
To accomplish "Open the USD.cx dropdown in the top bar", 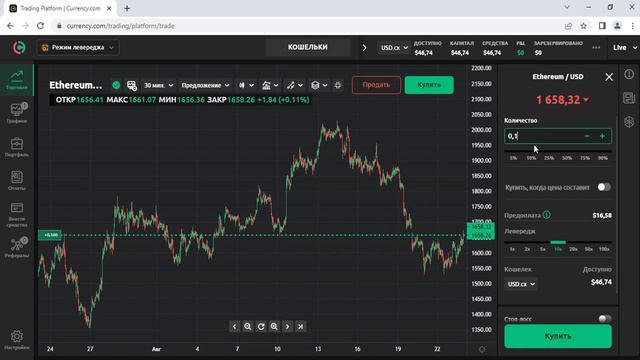I will 394,48.
